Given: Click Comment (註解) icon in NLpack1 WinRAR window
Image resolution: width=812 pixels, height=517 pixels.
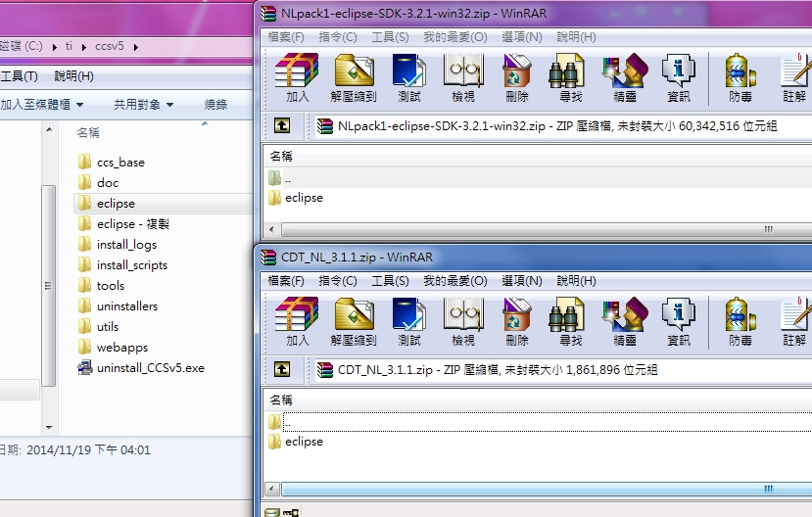Looking at the screenshot, I should 794,77.
